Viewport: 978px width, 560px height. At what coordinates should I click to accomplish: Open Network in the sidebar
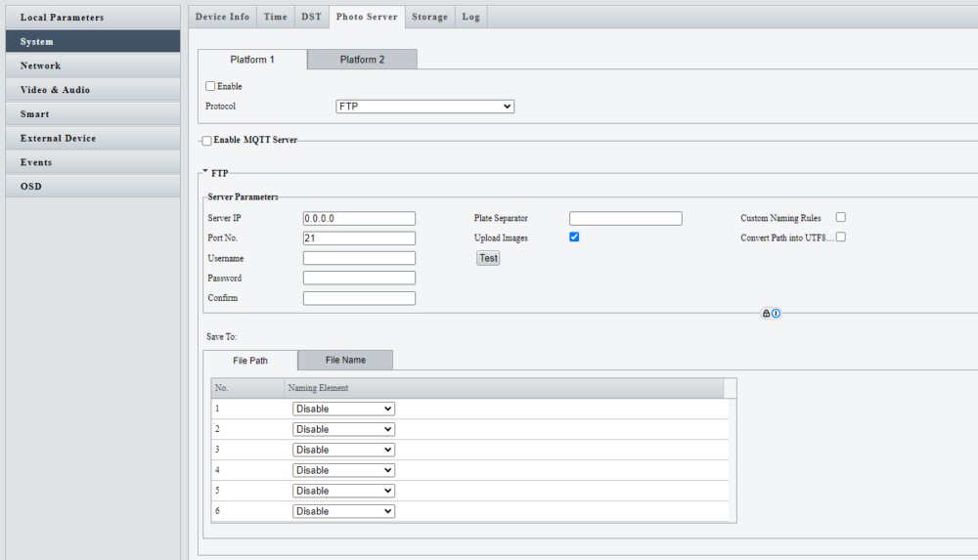pos(93,65)
